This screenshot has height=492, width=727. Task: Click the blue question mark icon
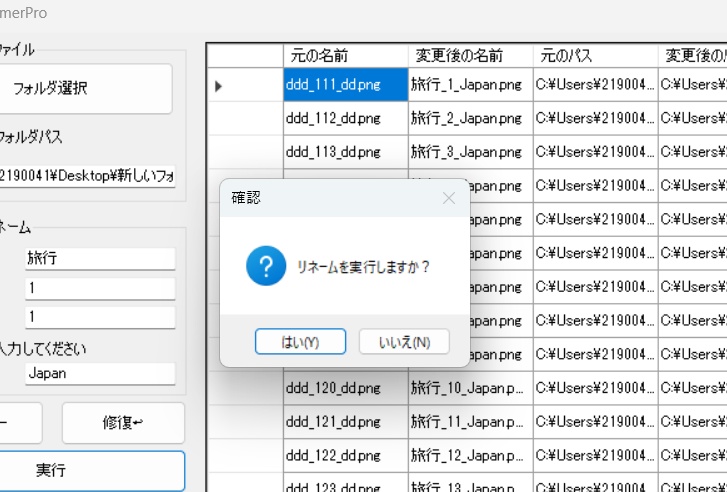[x=266, y=266]
